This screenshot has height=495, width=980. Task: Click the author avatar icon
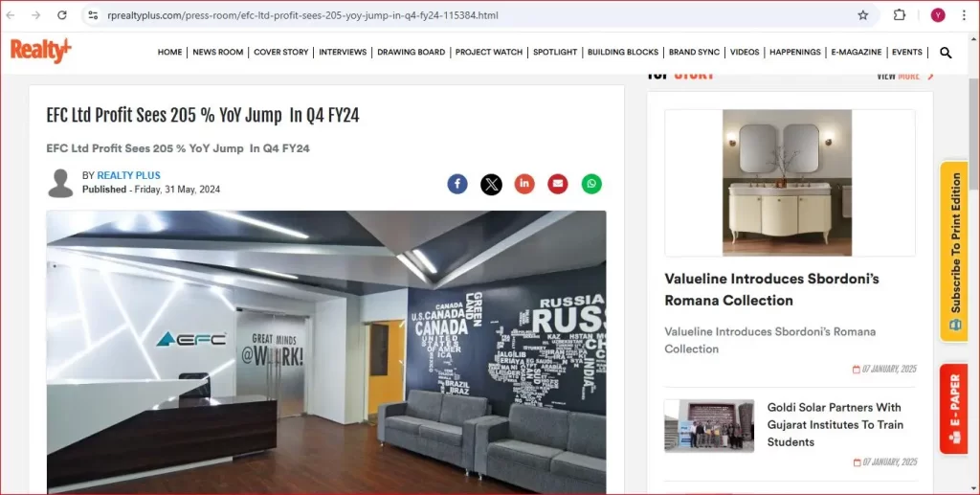(60, 183)
